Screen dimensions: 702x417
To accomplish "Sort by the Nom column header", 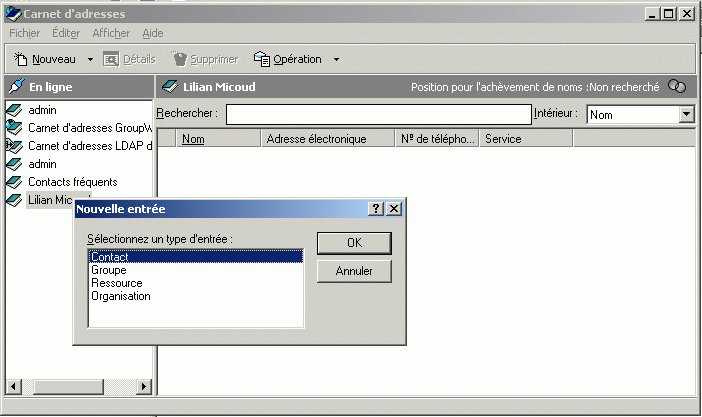I will pos(218,139).
